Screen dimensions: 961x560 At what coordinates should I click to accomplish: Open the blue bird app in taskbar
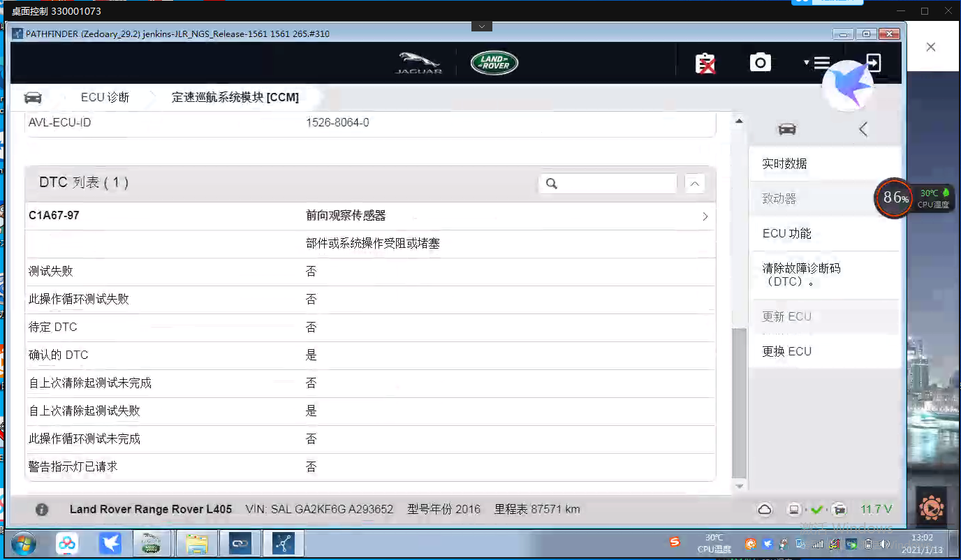point(110,543)
